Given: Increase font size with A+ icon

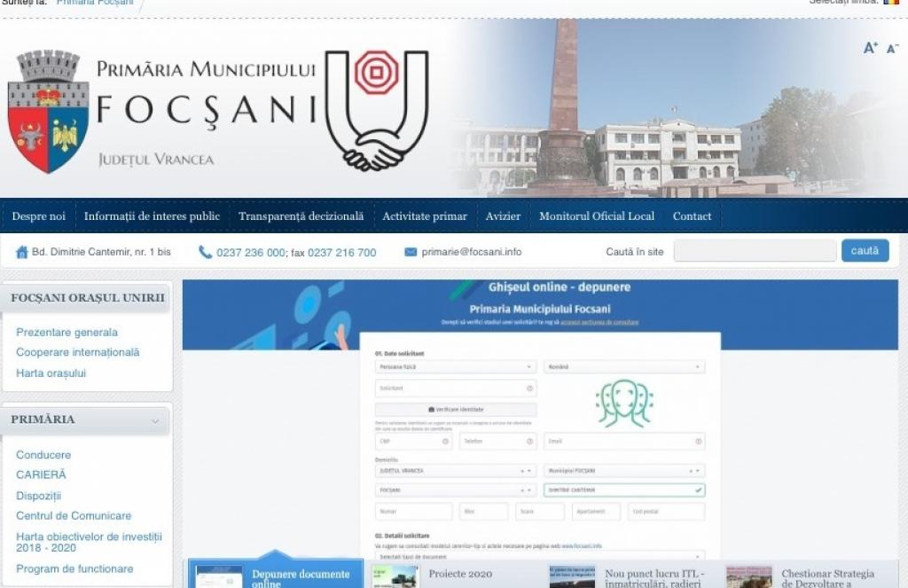Looking at the screenshot, I should (871, 48).
